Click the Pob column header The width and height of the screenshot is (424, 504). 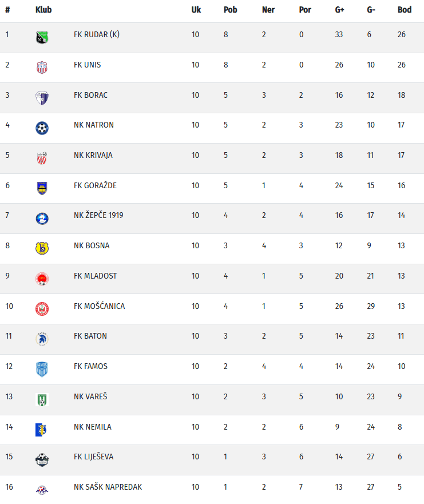pos(231,10)
